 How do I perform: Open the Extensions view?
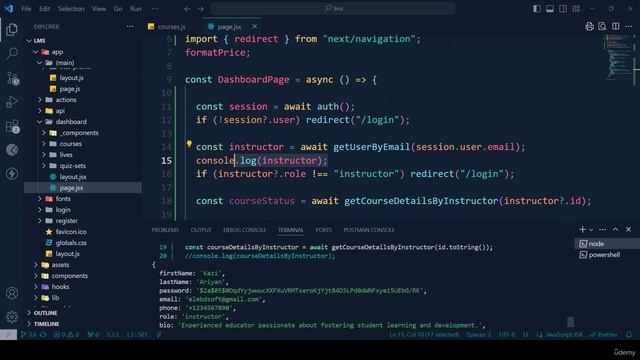pyautogui.click(x=13, y=126)
